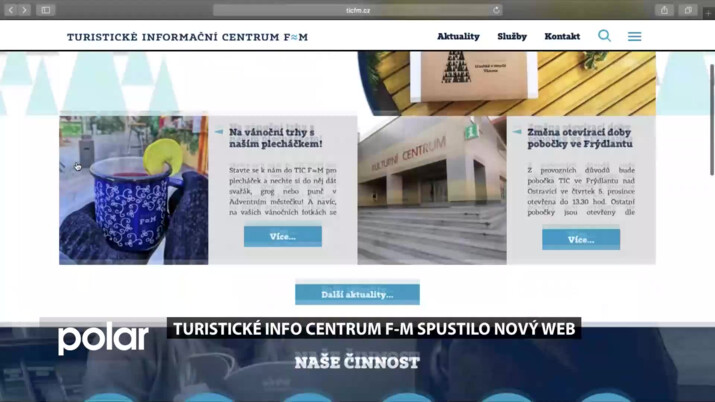Click Více under the vánoční trhy article

283,237
